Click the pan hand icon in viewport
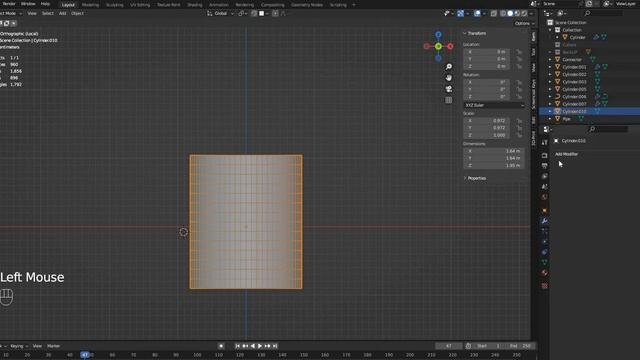 (x=449, y=78)
